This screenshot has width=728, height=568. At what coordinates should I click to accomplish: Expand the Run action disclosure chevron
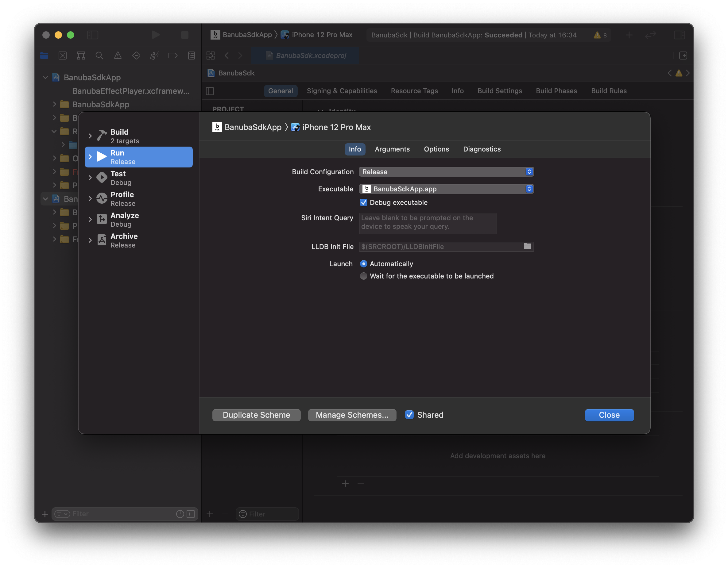point(90,157)
